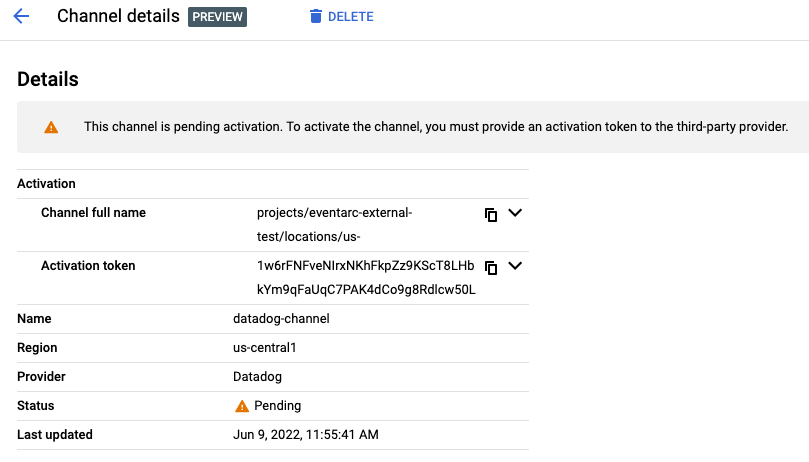
Task: Click the Last updated timestamp
Action: (x=305, y=435)
